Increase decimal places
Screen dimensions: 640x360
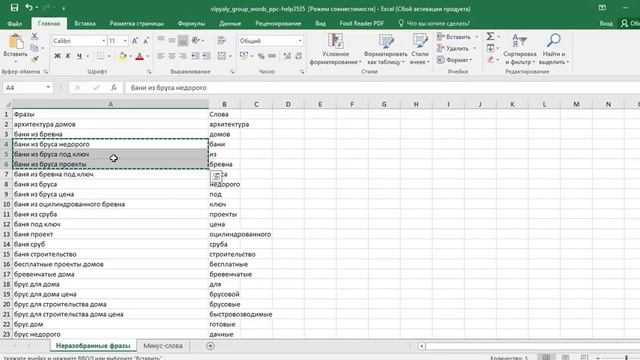click(287, 56)
